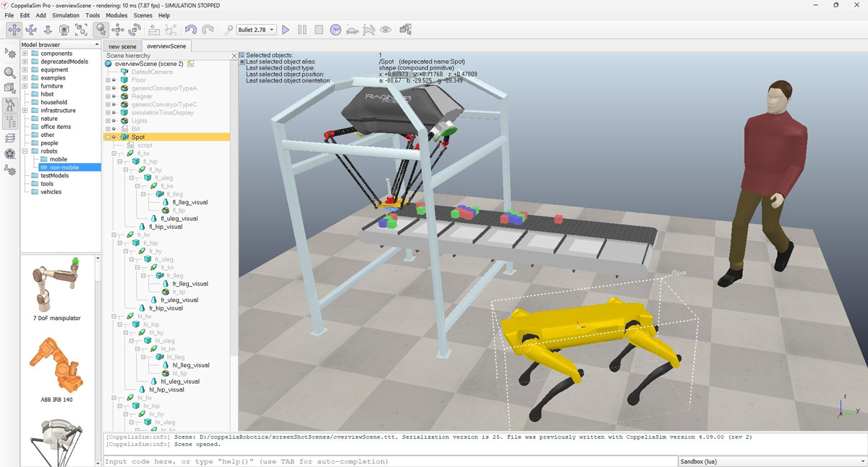Image resolution: width=868 pixels, height=467 pixels.
Task: Expand the infrastructure folder
Action: coord(25,111)
